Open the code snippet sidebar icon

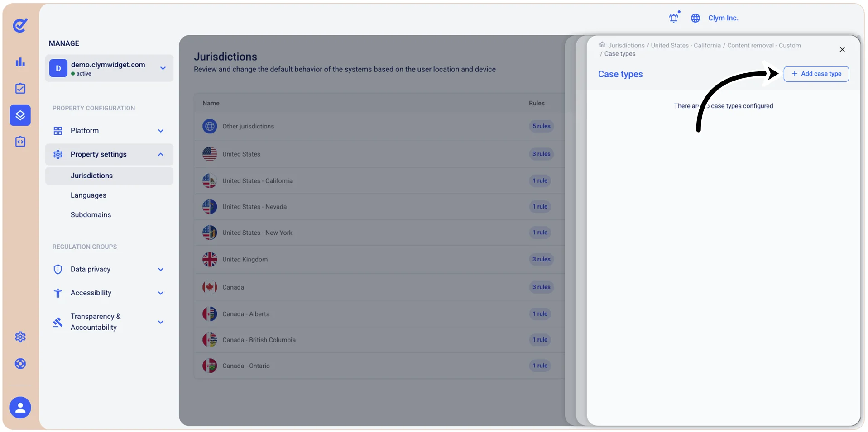(20, 142)
